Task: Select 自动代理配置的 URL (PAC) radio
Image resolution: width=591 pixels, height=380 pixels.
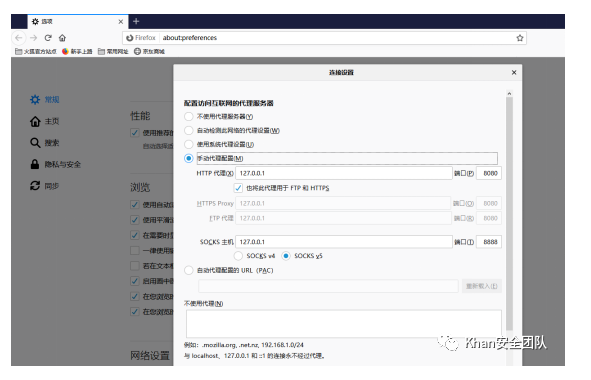Action: point(188,270)
